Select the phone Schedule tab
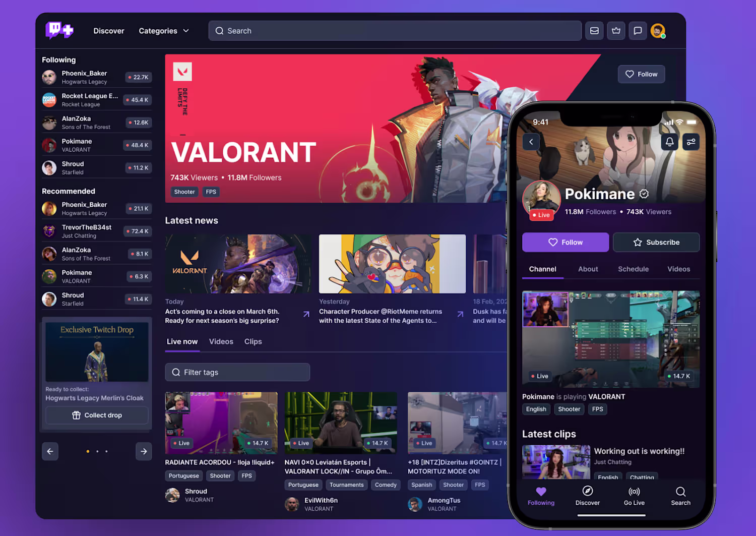The height and width of the screenshot is (536, 756). pyautogui.click(x=633, y=269)
